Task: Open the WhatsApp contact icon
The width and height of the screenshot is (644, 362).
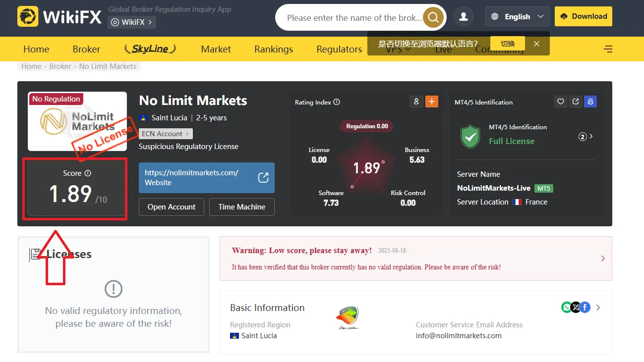Action: pos(566,307)
